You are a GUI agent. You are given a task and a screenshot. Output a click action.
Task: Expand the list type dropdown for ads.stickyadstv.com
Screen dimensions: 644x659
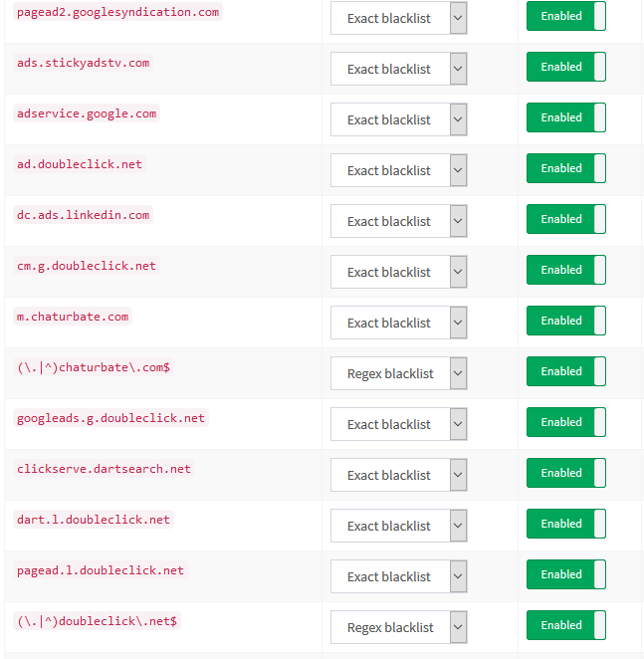click(x=398, y=69)
